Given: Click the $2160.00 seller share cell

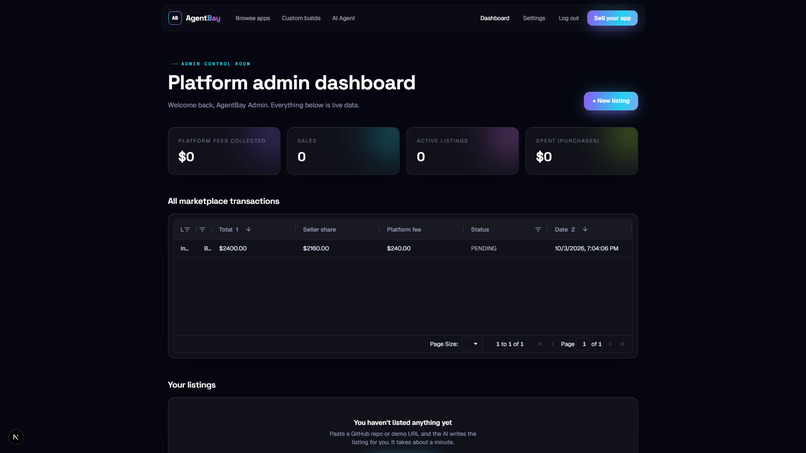Looking at the screenshot, I should click(x=316, y=248).
